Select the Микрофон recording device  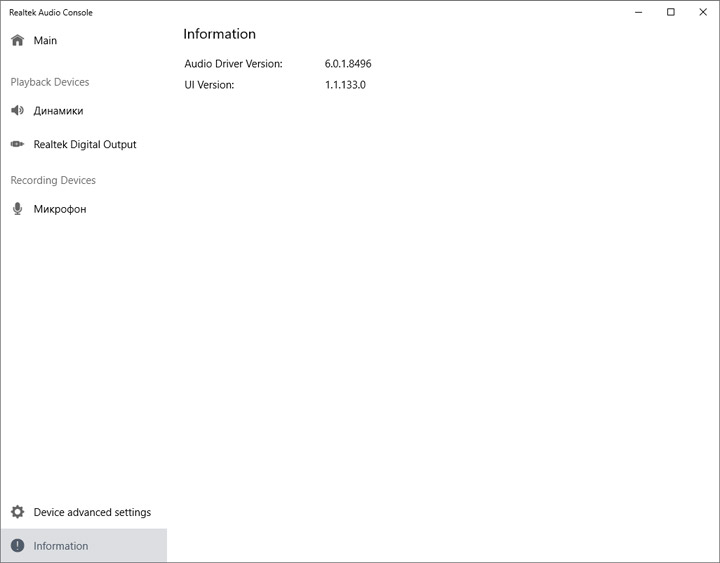coord(84,209)
